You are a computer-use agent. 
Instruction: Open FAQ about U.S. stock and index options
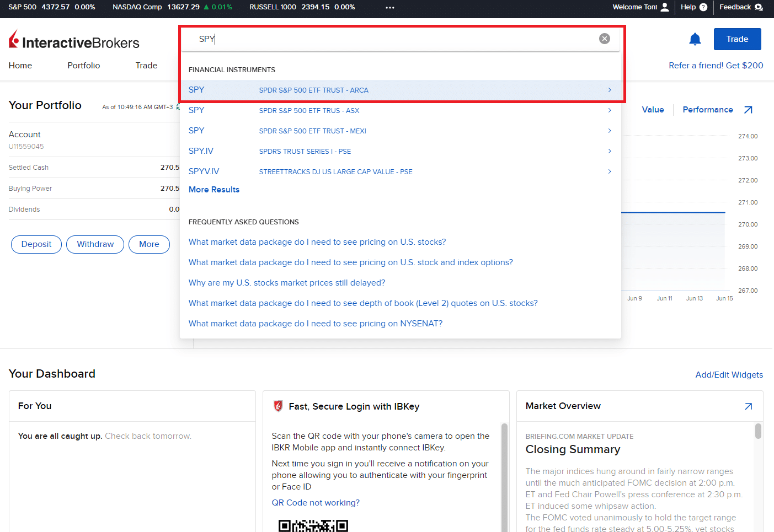pos(351,262)
